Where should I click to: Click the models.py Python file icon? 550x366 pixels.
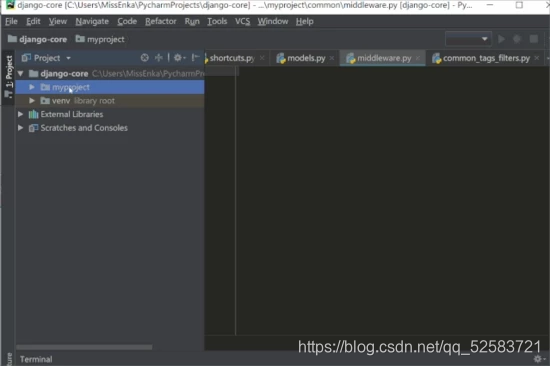pyautogui.click(x=281, y=58)
